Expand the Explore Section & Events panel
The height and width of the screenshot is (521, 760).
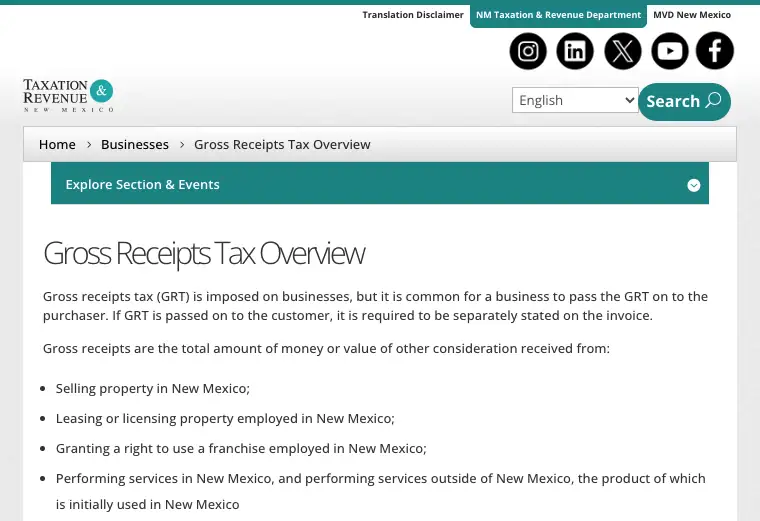coord(380,184)
